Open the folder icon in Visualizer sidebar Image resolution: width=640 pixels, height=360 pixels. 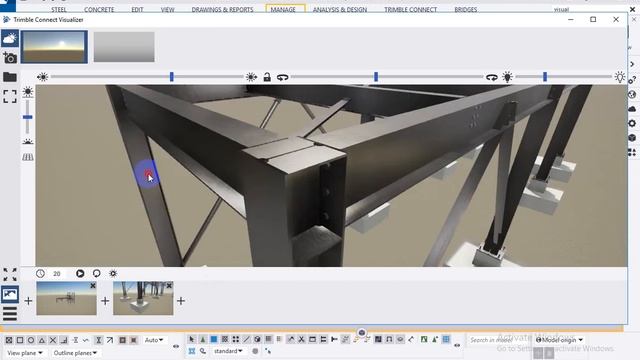point(9,77)
